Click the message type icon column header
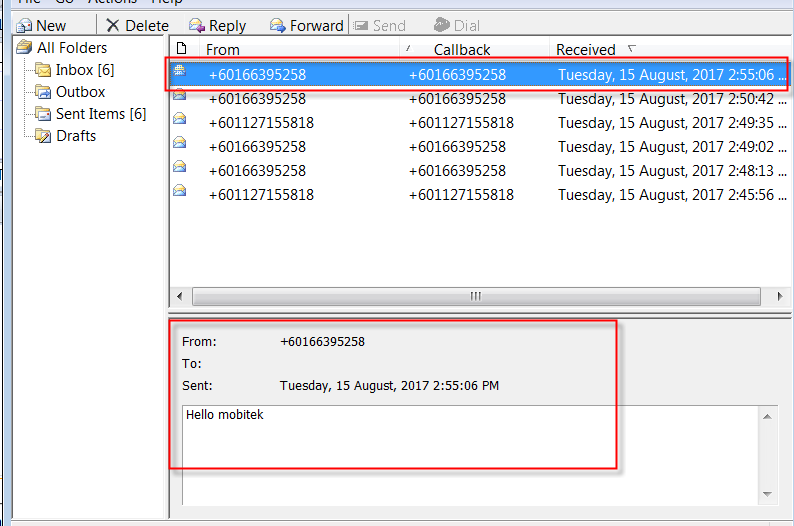Image resolution: width=794 pixels, height=526 pixels. click(x=181, y=49)
